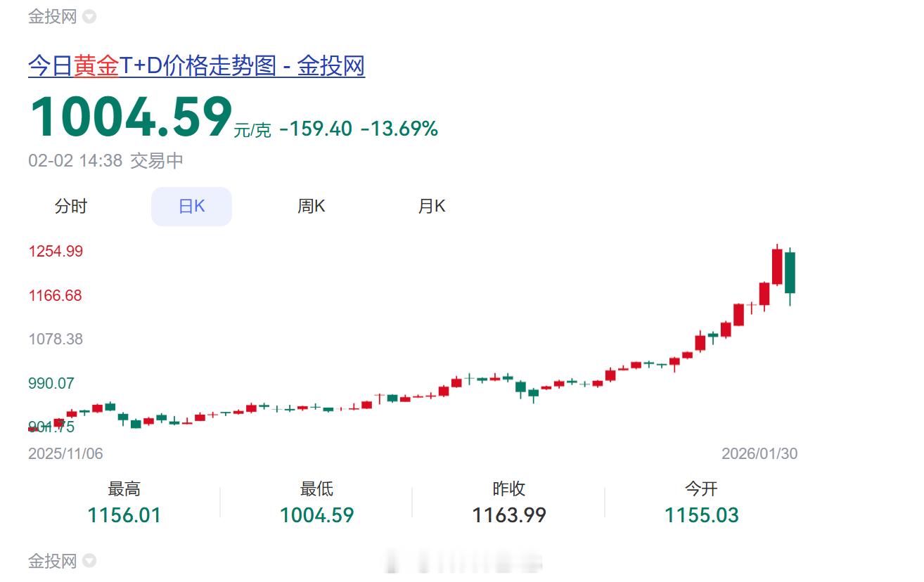Open the dropdown arrow beside top 金投网
The width and height of the screenshot is (924, 582).
89,17
